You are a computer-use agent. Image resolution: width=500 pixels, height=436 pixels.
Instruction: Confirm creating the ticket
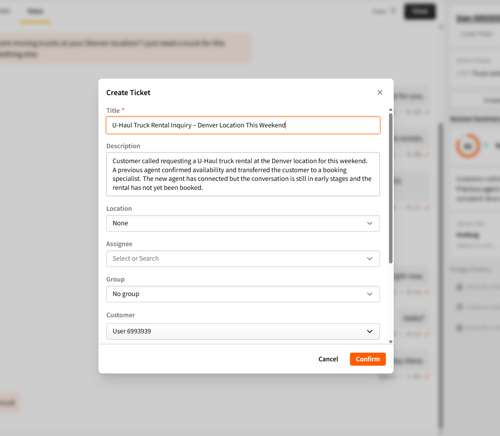coord(368,359)
